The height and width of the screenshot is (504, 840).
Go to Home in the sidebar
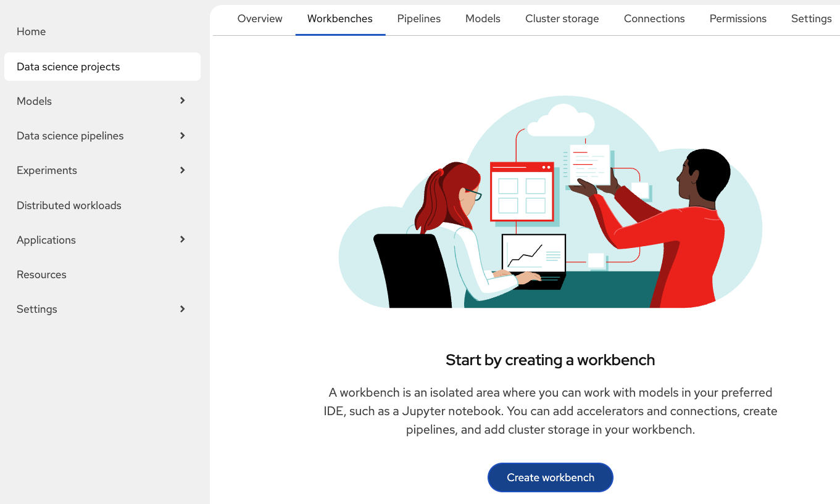coord(31,31)
